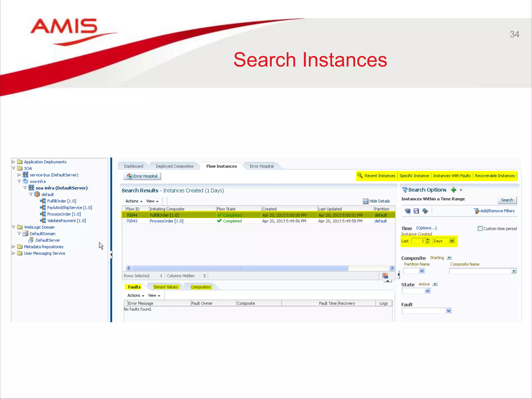The image size is (532, 399).
Task: Select the Sensor Values tab
Action: [165, 287]
